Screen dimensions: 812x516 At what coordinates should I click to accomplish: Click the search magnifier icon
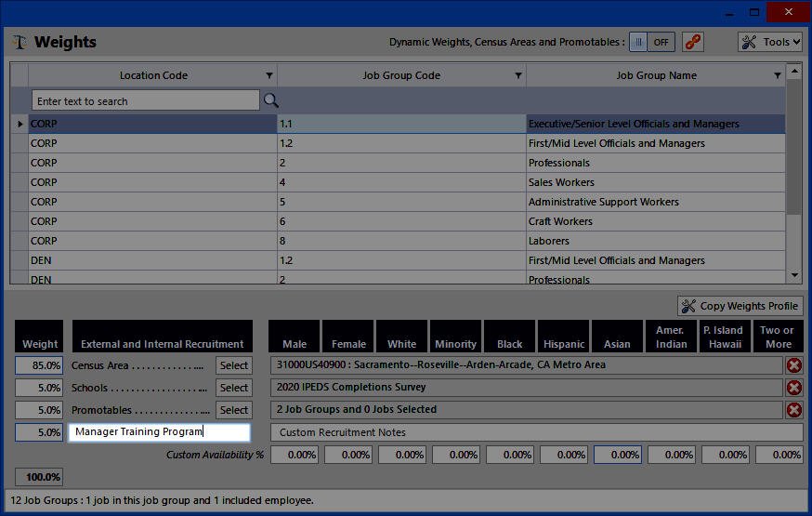[271, 100]
